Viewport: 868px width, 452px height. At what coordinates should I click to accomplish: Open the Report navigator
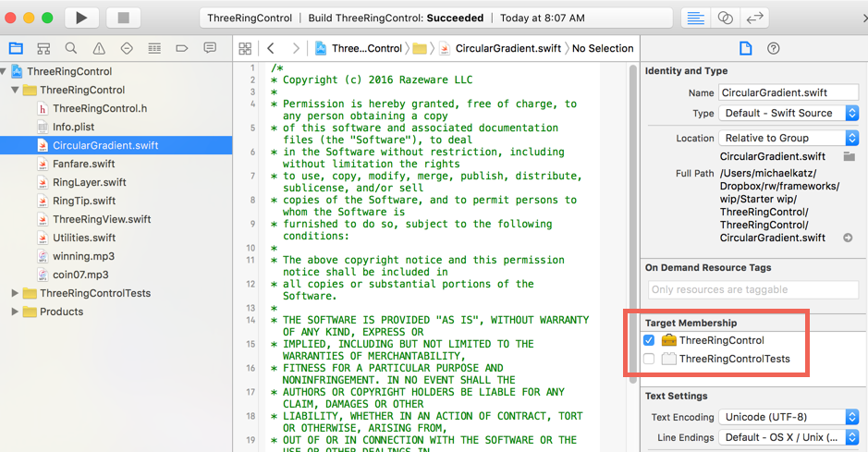209,48
